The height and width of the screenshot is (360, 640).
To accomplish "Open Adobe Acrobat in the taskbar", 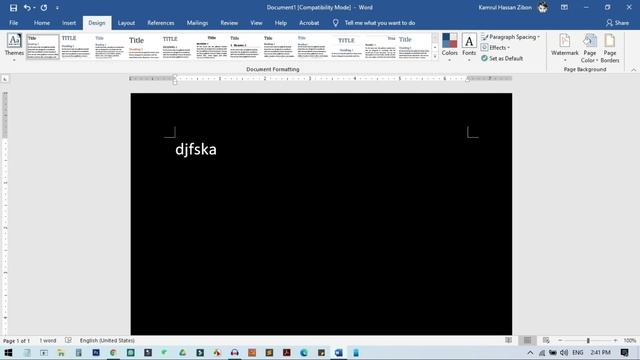I will pos(287,353).
